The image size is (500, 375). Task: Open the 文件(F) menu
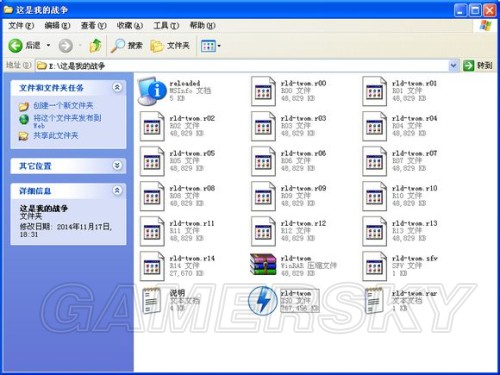(21, 26)
